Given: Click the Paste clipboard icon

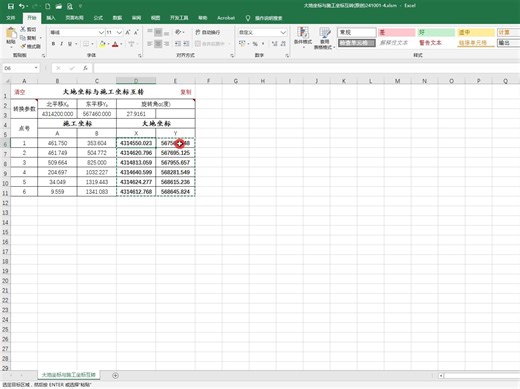Looking at the screenshot, I should (x=11, y=33).
